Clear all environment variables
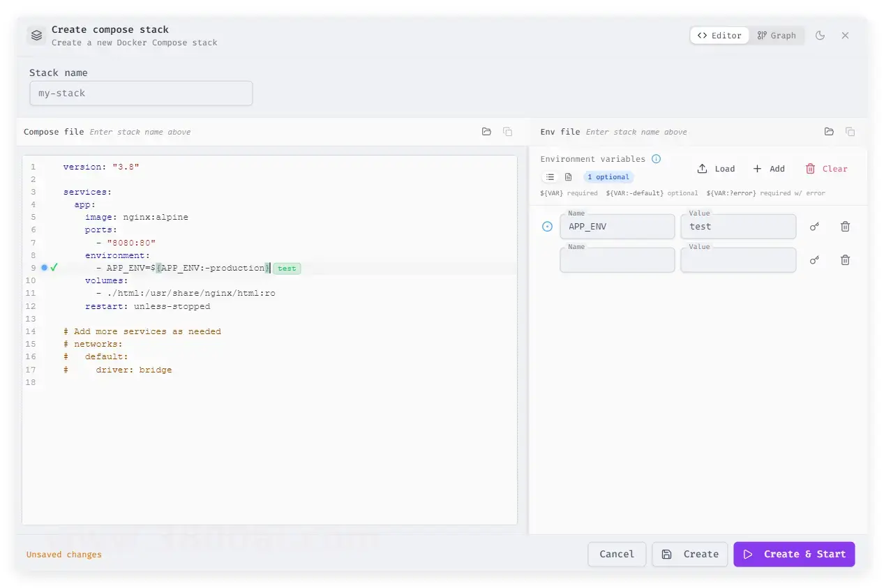Screen dimensions: 884x588 tap(826, 169)
